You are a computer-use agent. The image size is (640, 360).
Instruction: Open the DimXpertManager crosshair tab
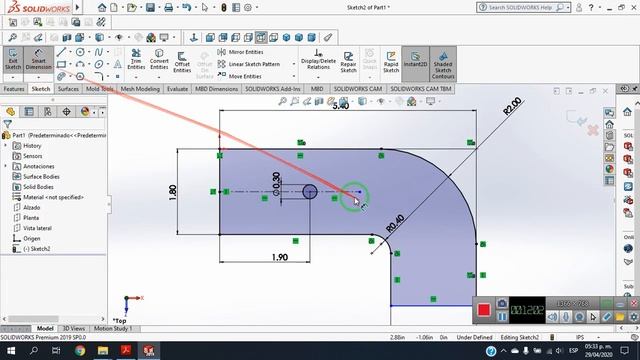[x=67, y=111]
